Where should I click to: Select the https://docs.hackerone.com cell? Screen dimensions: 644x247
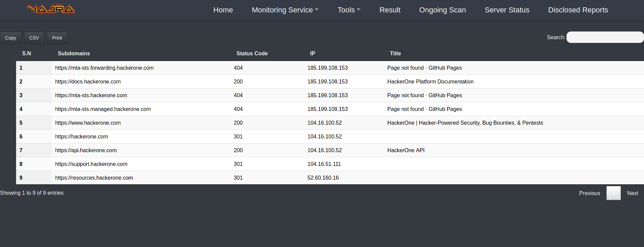coord(88,81)
